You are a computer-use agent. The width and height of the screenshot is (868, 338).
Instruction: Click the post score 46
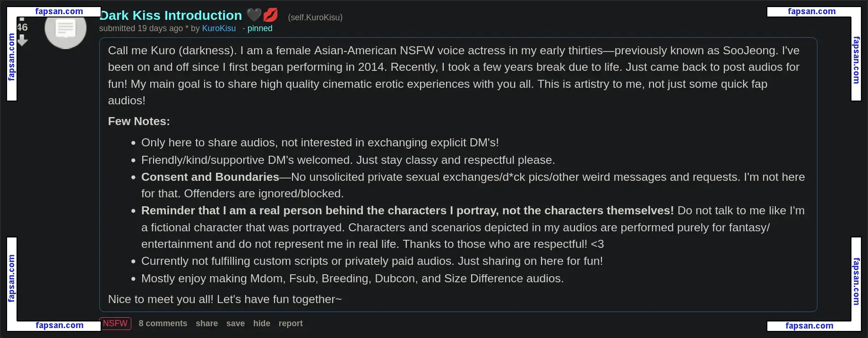[x=22, y=27]
